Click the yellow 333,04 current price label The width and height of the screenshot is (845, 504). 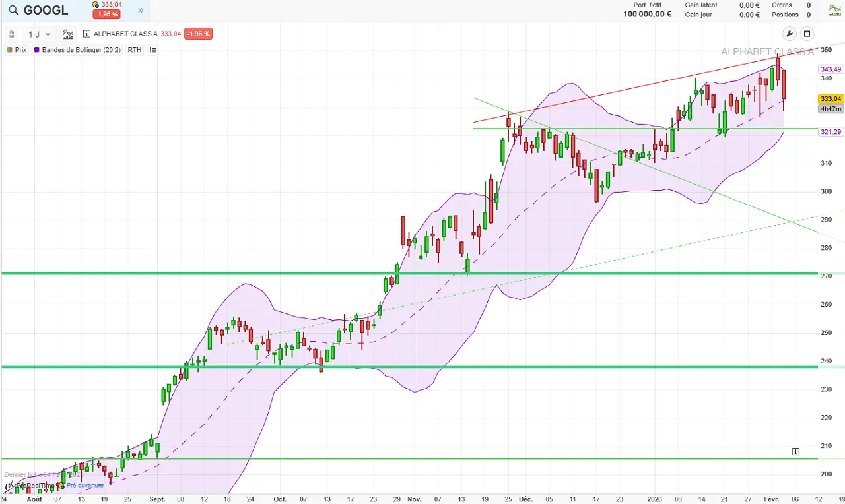pyautogui.click(x=830, y=99)
